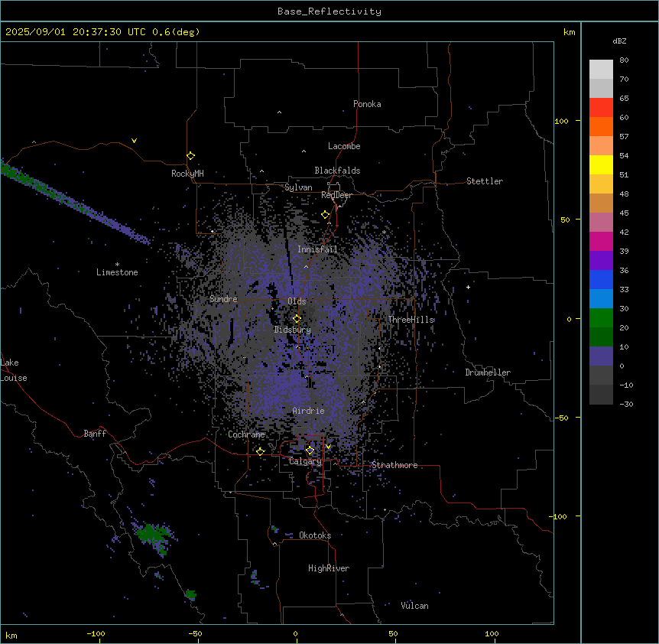
Task: Click the green echo cluster south of Banff
Action: (x=152, y=536)
